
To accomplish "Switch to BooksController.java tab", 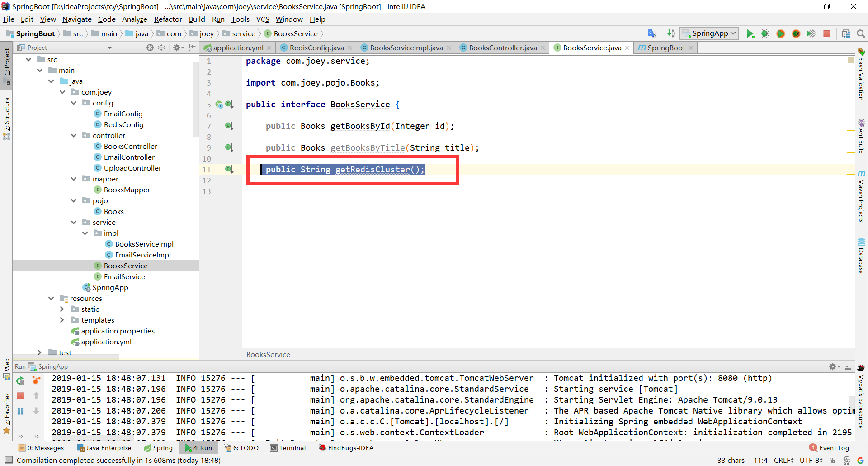I will pyautogui.click(x=503, y=48).
